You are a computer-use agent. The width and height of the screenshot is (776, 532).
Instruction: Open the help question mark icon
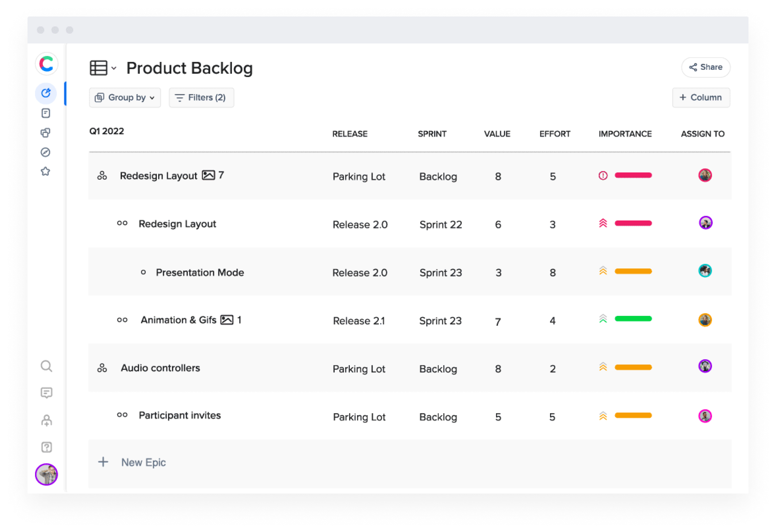[46, 447]
